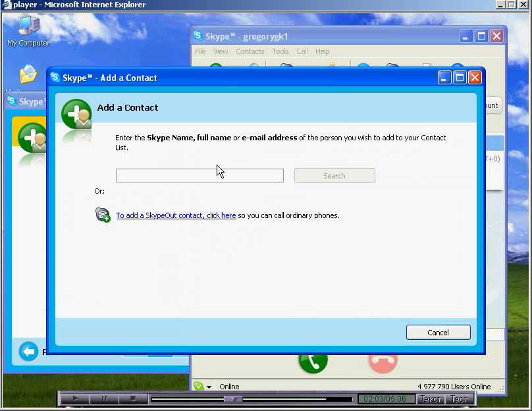Open the Contacts menu in Skype
The image size is (532, 411).
pyautogui.click(x=250, y=51)
